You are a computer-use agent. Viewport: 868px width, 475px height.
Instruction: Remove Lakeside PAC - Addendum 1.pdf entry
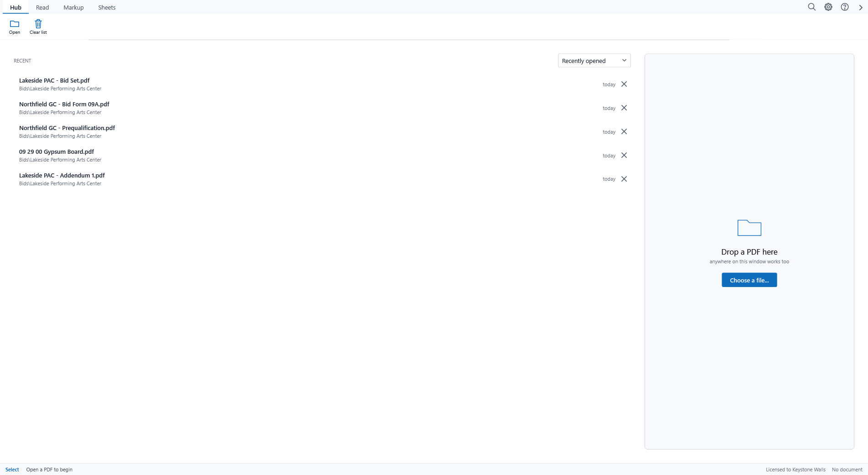tap(624, 179)
